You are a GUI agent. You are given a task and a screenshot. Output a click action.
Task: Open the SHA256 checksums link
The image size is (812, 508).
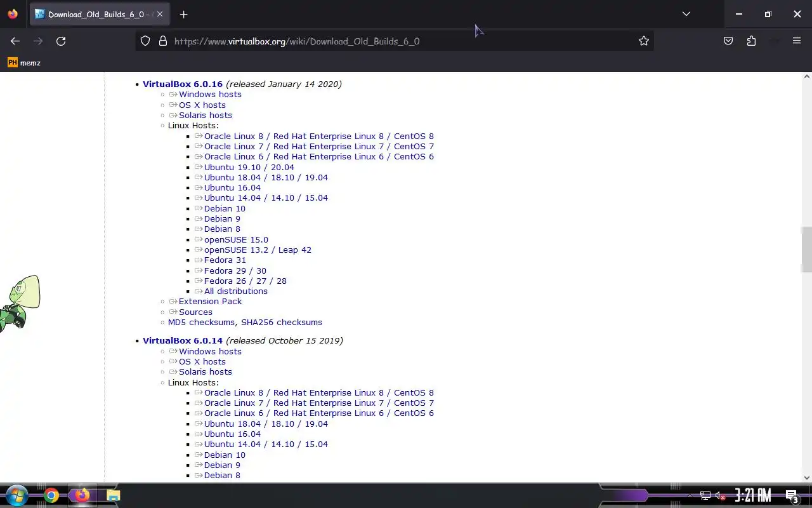281,322
